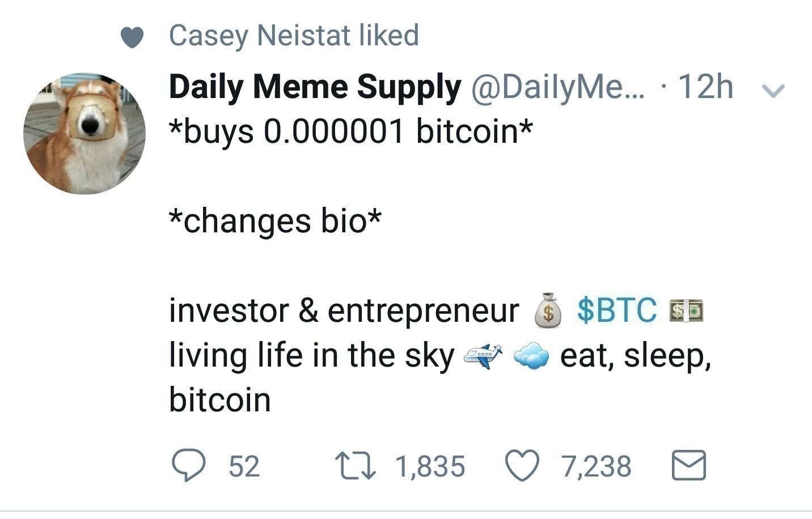Click the 7,238 likes count
The width and height of the screenshot is (812, 519).
[597, 466]
